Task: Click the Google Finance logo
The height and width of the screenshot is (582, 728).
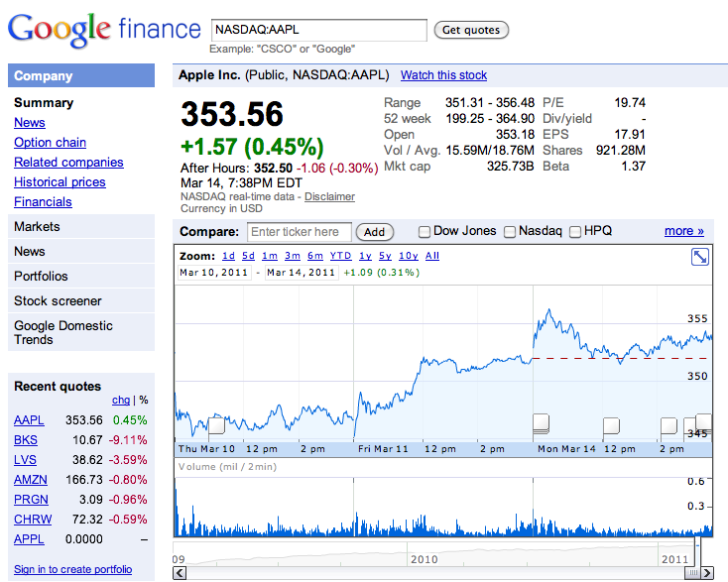Action: tap(103, 30)
